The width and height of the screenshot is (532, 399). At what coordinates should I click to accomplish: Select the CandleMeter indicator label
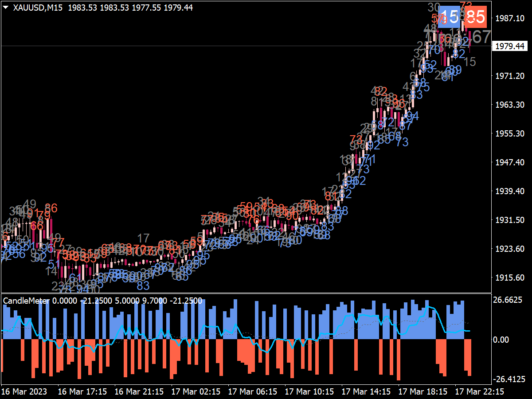(26, 301)
